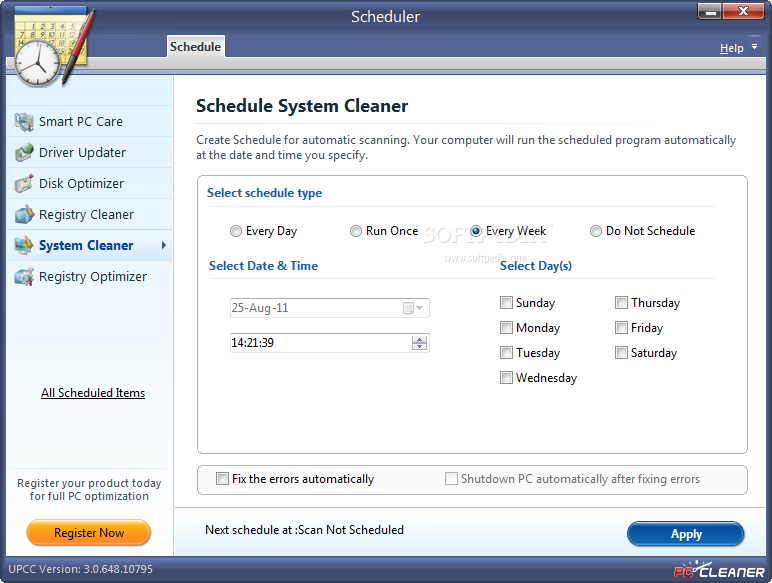Click the date field showing 25-Aug-11
Screen dimensions: 772x583
point(329,308)
